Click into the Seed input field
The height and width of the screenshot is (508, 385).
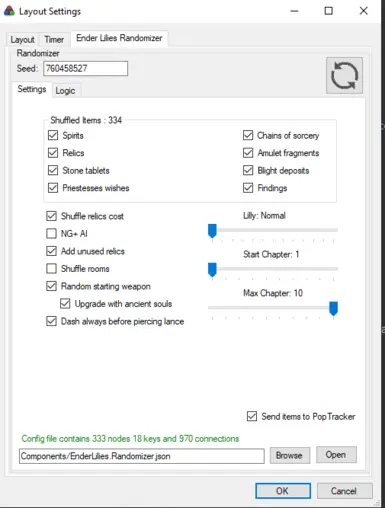[86, 68]
